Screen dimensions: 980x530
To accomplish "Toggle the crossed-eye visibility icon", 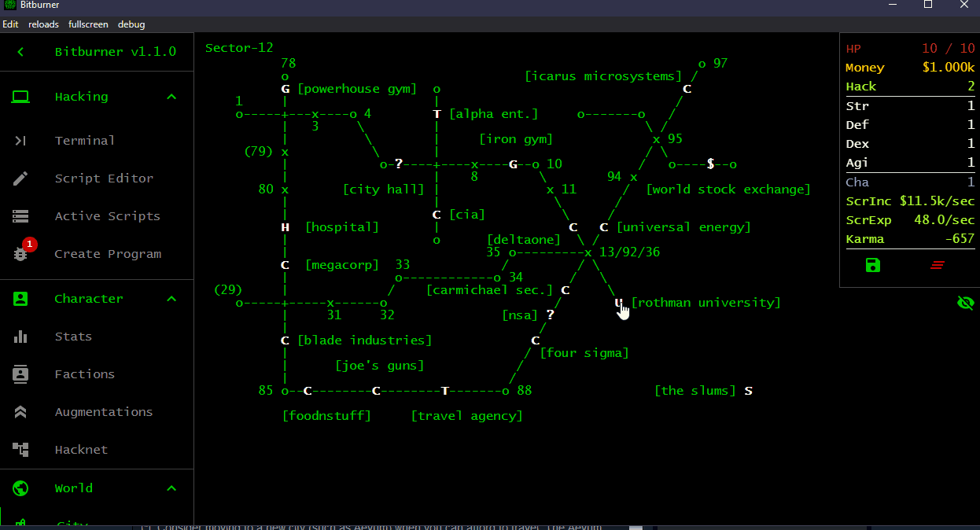I will 966,302.
